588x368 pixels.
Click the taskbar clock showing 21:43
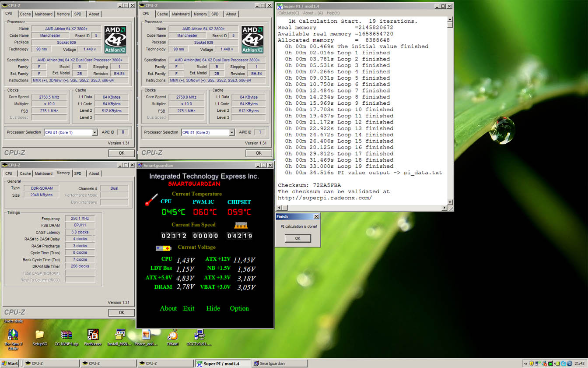579,364
